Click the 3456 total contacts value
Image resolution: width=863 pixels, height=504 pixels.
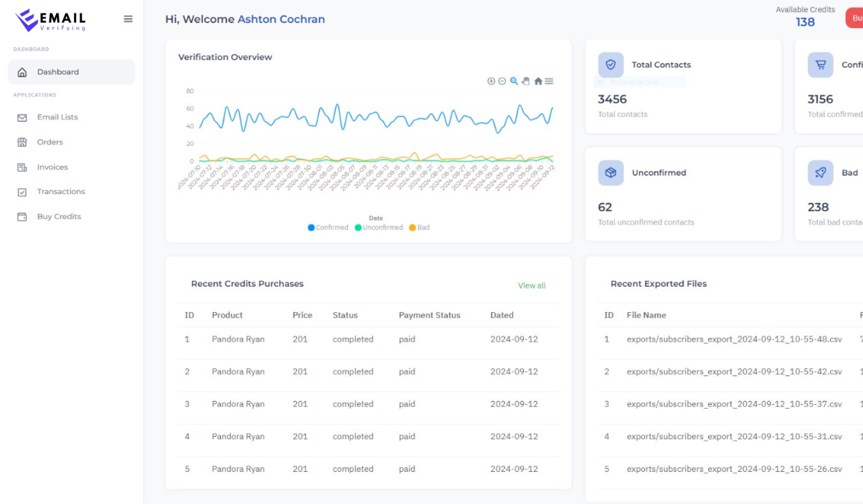[x=612, y=99]
